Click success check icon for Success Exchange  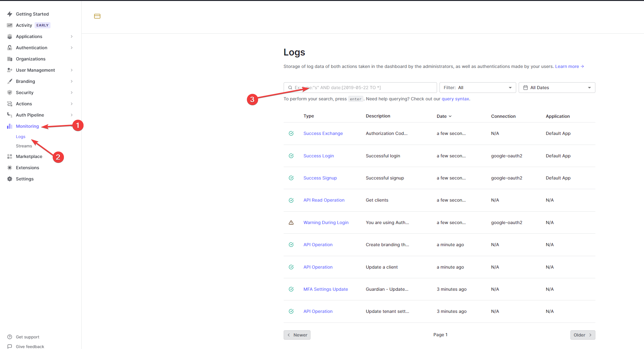click(x=291, y=133)
